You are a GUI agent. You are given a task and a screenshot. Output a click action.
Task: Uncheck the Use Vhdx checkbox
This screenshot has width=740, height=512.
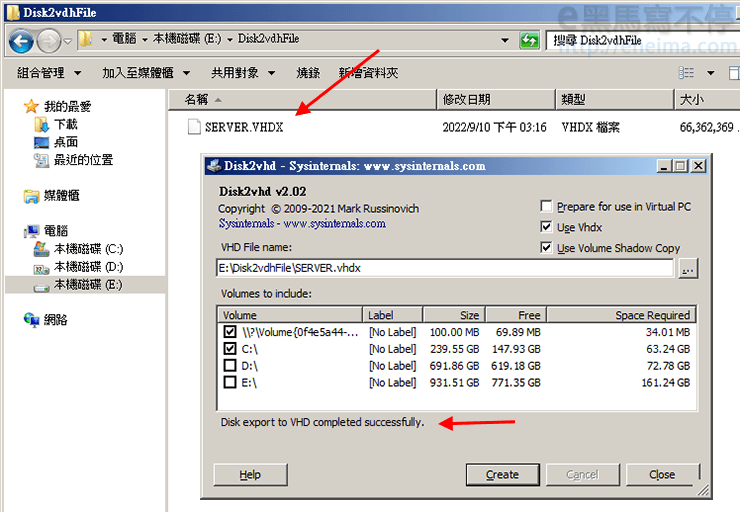pos(546,227)
